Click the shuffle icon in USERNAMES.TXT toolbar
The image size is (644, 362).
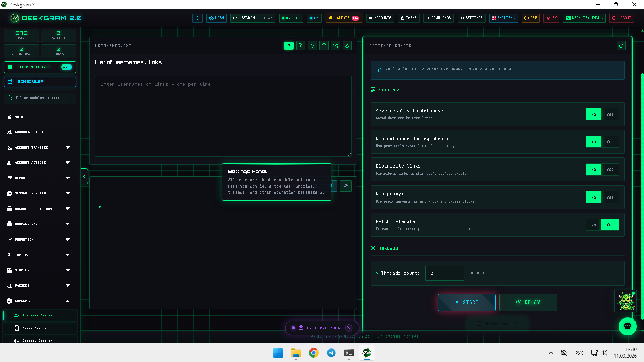(335, 46)
